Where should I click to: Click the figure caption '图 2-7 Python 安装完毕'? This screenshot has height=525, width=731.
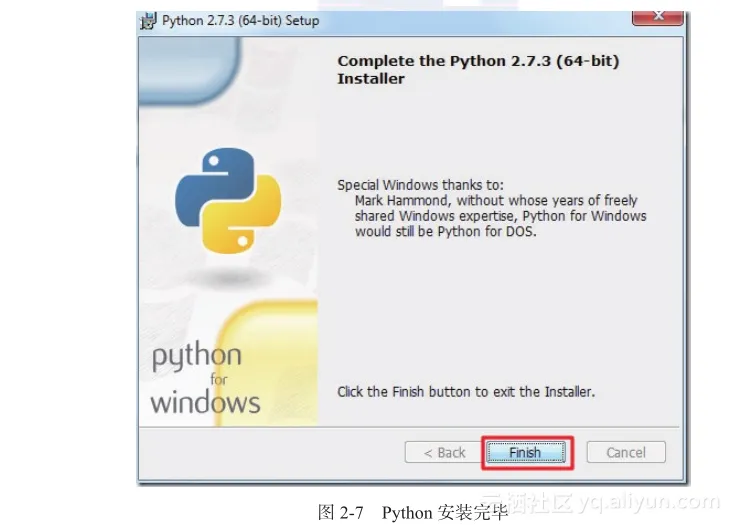pyautogui.click(x=413, y=513)
